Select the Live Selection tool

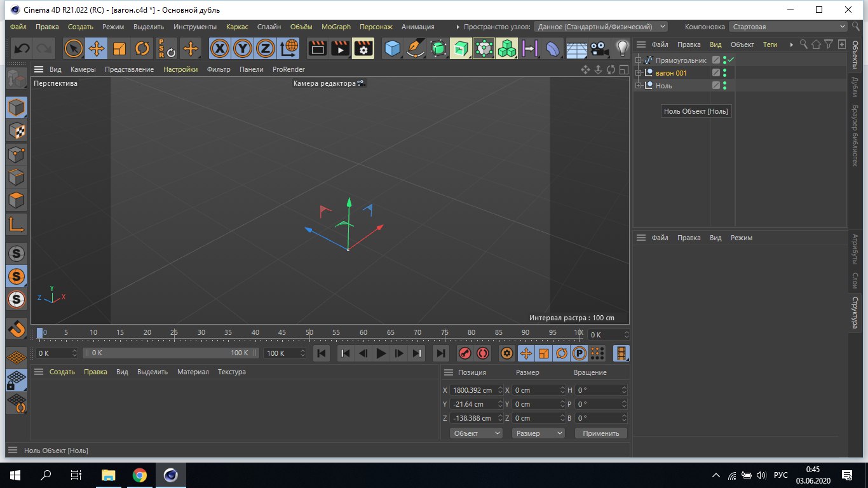74,48
